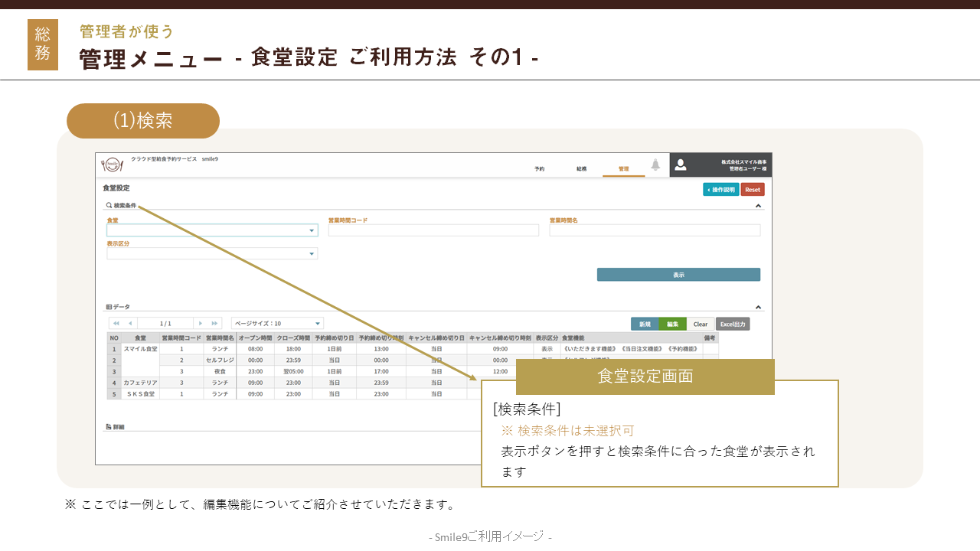Click the green 編集 button
The width and height of the screenshot is (980, 551).
coord(672,324)
